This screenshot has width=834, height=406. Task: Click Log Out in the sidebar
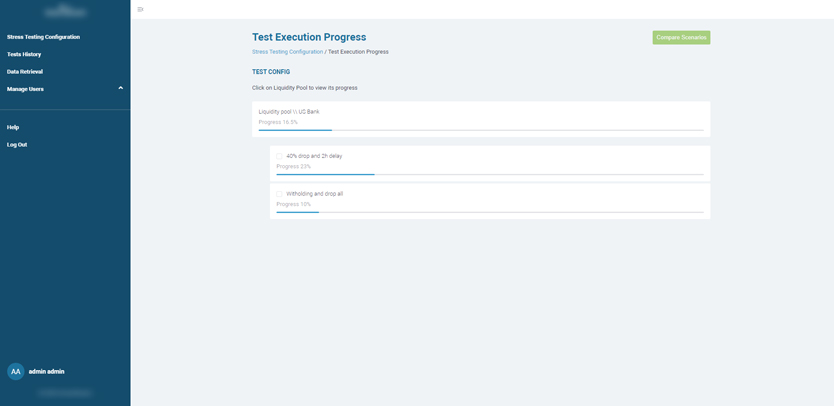(17, 145)
